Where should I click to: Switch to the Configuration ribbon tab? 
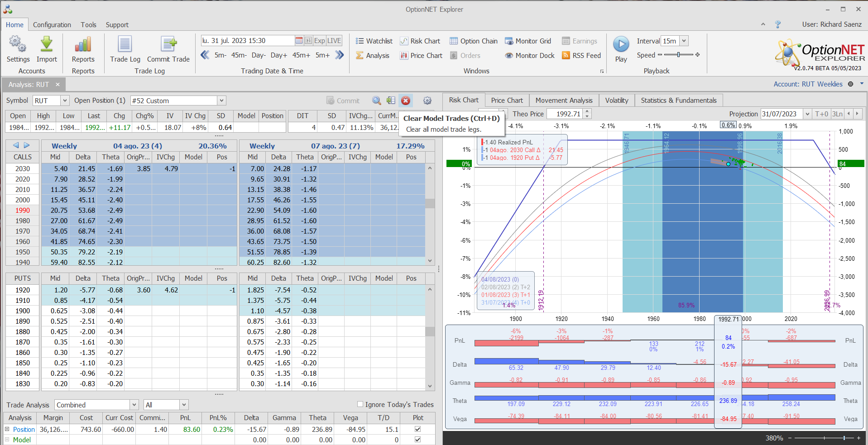[52, 25]
